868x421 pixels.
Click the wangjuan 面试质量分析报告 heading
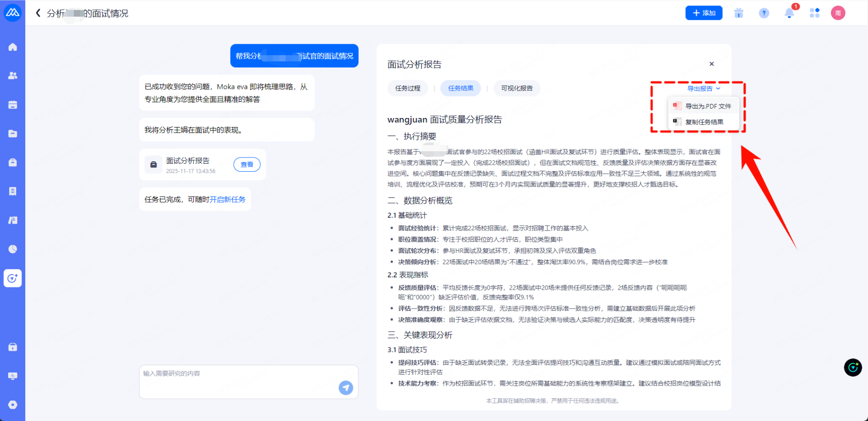click(445, 119)
